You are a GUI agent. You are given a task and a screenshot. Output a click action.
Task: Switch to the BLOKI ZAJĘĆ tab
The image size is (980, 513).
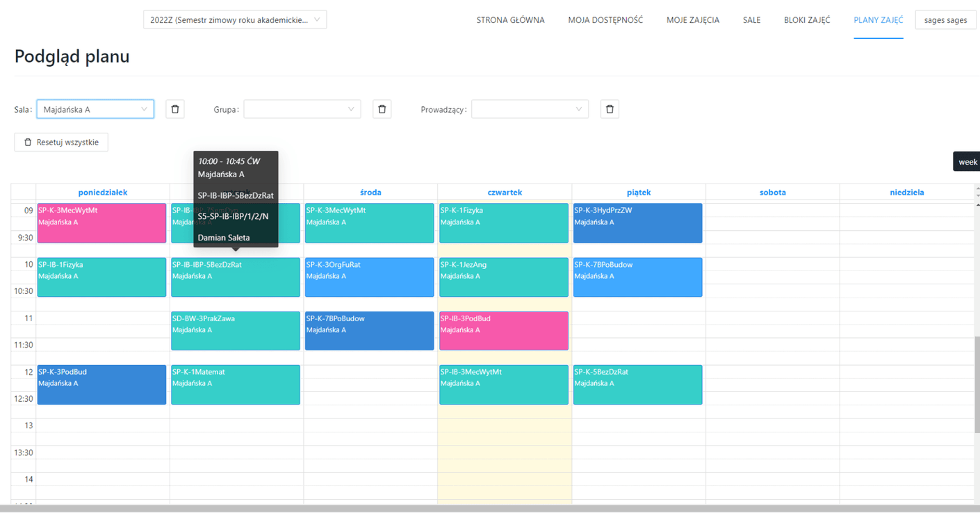click(x=806, y=20)
